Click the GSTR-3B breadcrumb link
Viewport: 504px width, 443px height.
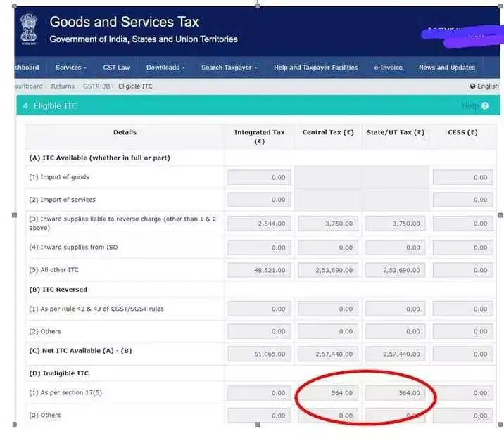98,86
